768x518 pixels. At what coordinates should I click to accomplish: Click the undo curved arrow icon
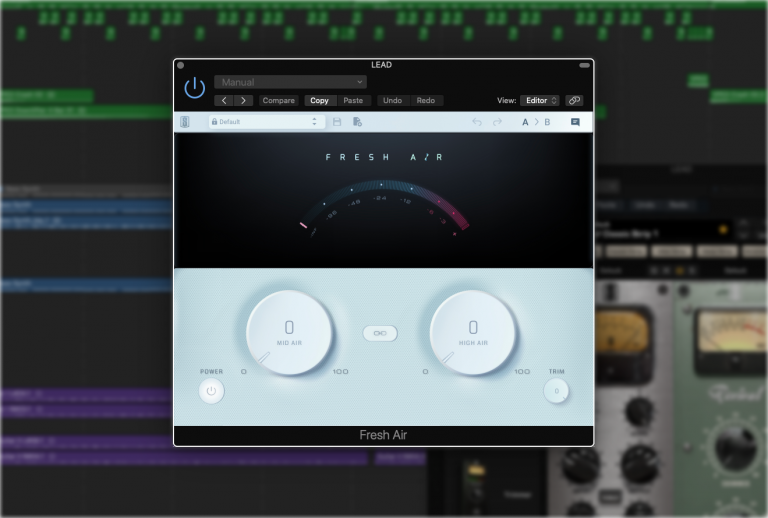[x=477, y=122]
